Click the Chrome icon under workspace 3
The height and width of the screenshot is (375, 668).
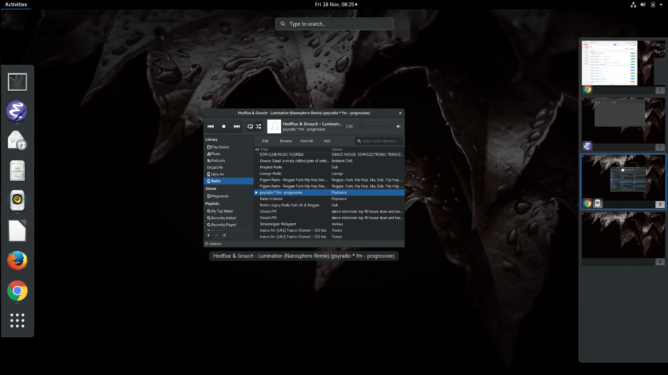coord(587,203)
